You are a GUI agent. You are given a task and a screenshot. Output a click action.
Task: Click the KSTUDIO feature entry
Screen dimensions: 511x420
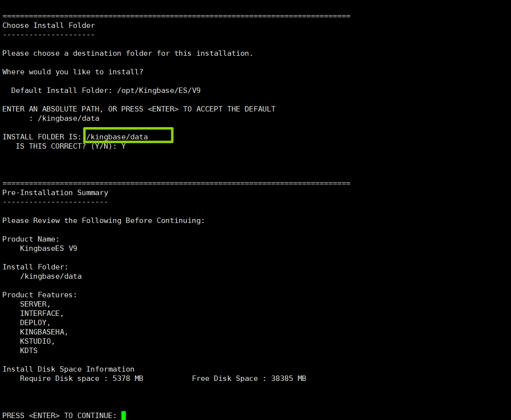(x=37, y=341)
